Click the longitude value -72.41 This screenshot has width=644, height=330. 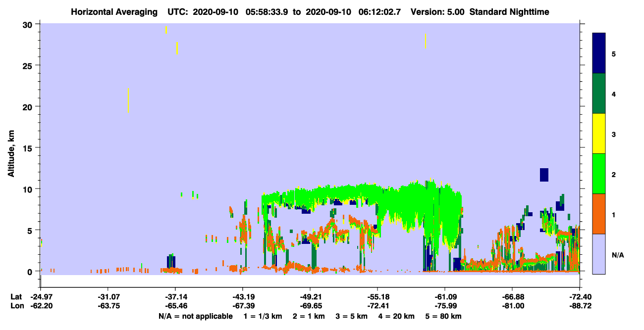tap(377, 306)
